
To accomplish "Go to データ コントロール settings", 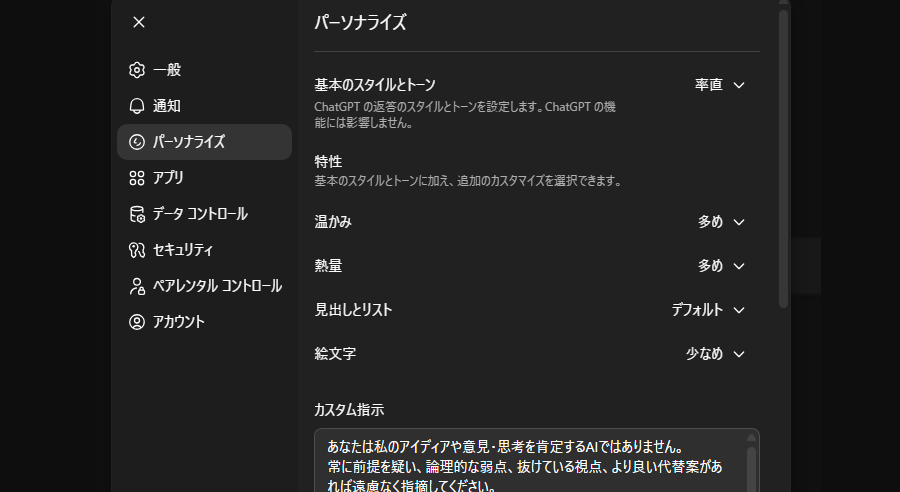I will pyautogui.click(x=200, y=214).
